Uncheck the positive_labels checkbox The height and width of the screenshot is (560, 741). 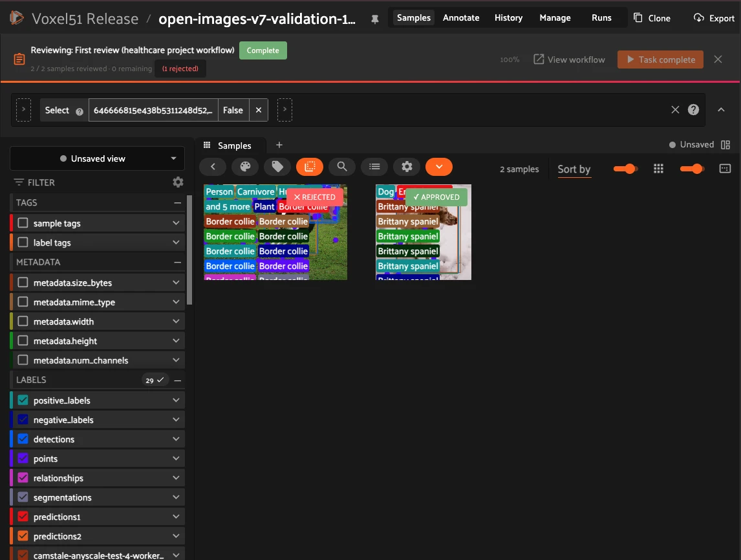23,400
